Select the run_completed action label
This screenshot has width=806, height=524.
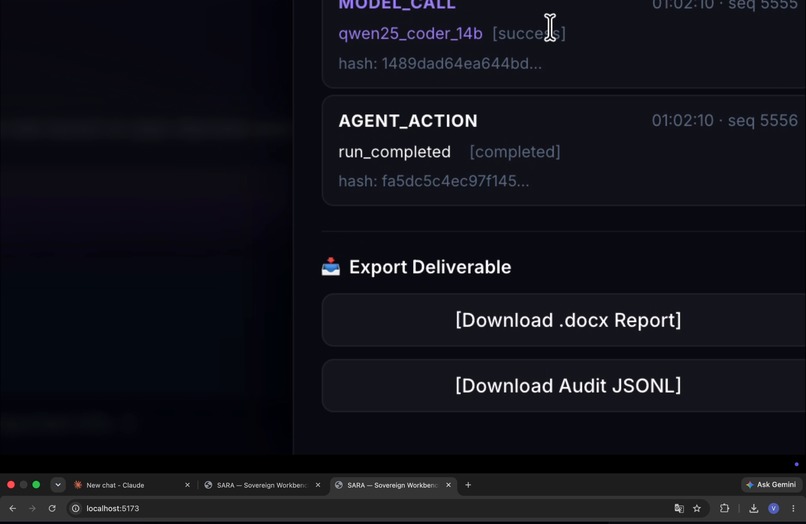pos(394,152)
